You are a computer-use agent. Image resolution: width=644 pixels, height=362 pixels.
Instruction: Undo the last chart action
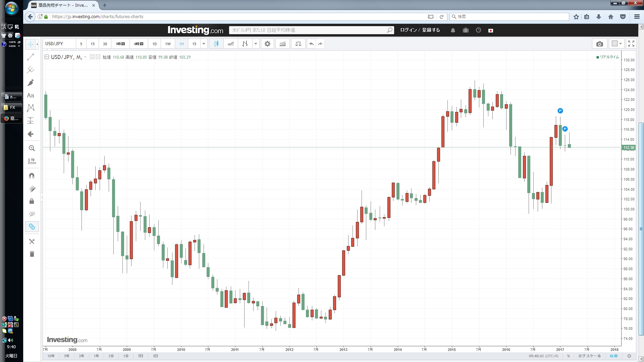click(x=311, y=44)
